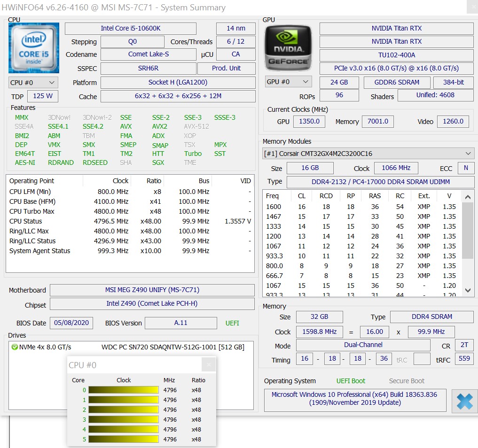Click the memory Clock 1598.8 MHz field
This screenshot has width=478, height=448.
320,332
